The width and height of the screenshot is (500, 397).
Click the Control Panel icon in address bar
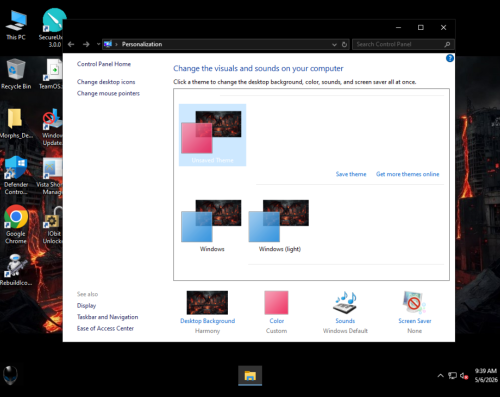[x=108, y=44]
